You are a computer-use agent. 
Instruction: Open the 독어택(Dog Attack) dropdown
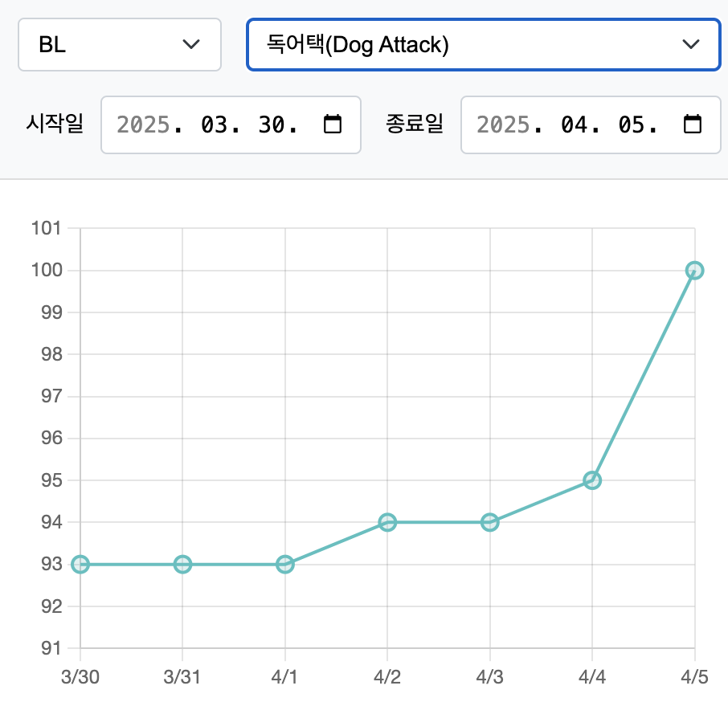(x=482, y=45)
